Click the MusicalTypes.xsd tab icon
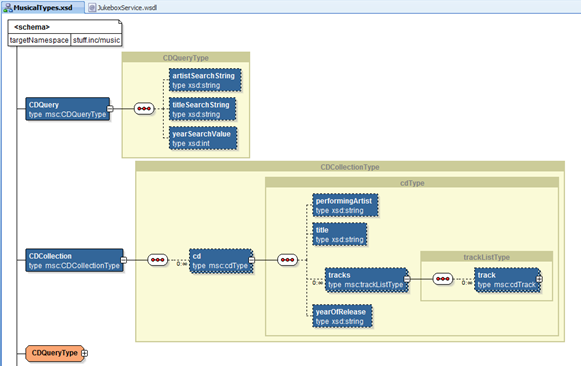The image size is (582, 367). coord(8,7)
